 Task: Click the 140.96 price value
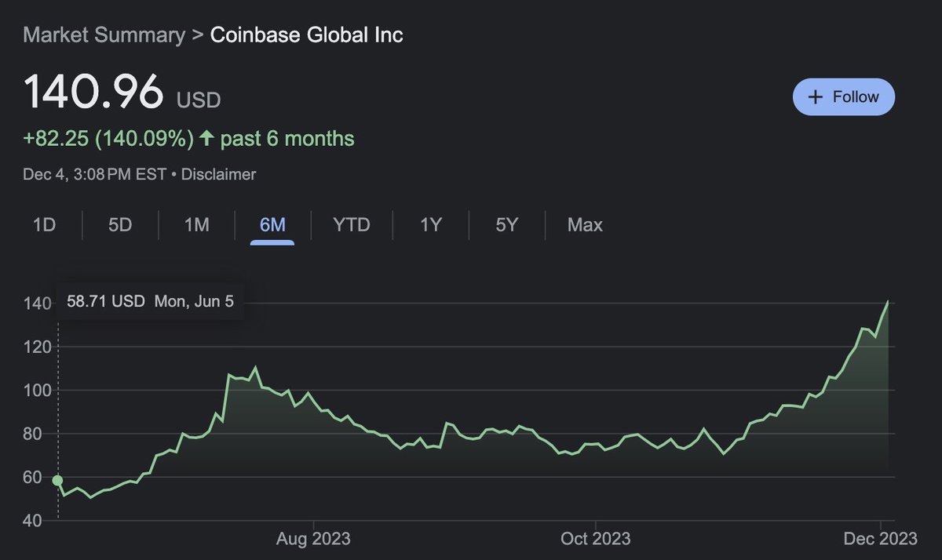coord(94,92)
